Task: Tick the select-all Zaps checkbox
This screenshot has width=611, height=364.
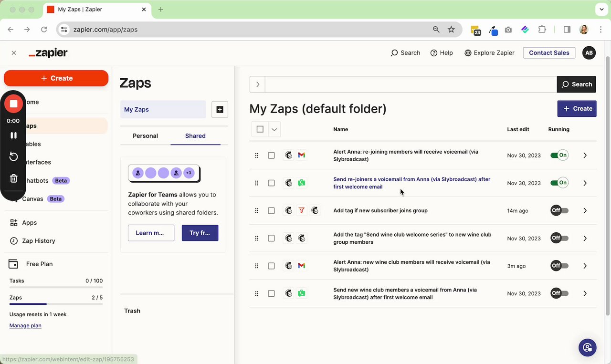Action: tap(260, 129)
